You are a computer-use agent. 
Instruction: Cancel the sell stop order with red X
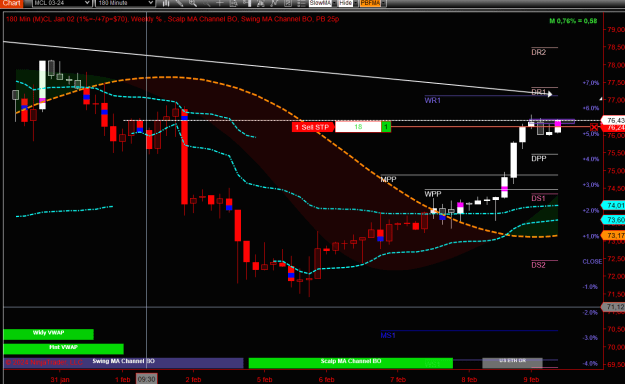(x=594, y=127)
